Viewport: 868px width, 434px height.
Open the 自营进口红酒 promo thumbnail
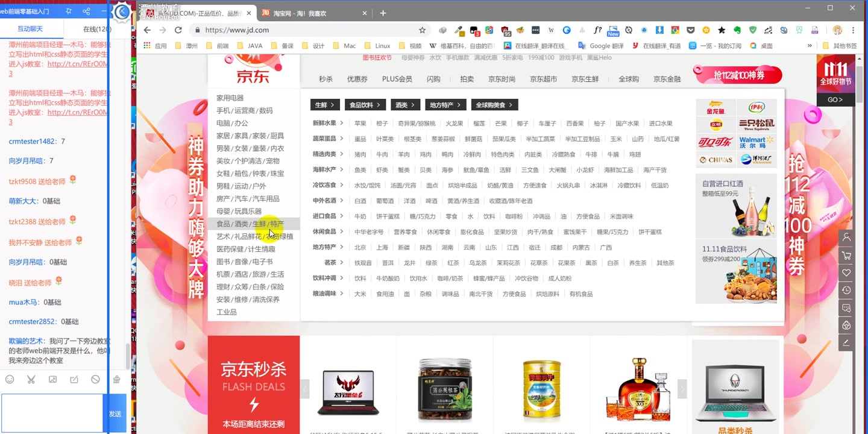click(736, 206)
